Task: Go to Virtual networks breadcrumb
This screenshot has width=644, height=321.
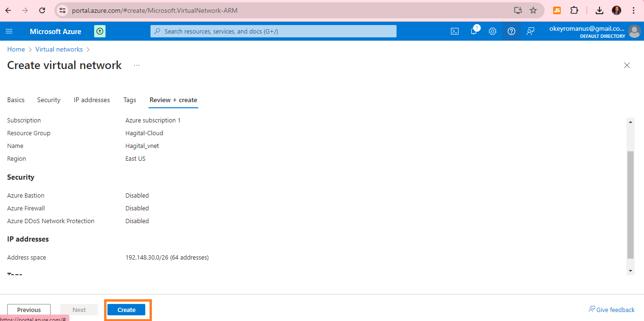Action: pos(59,49)
